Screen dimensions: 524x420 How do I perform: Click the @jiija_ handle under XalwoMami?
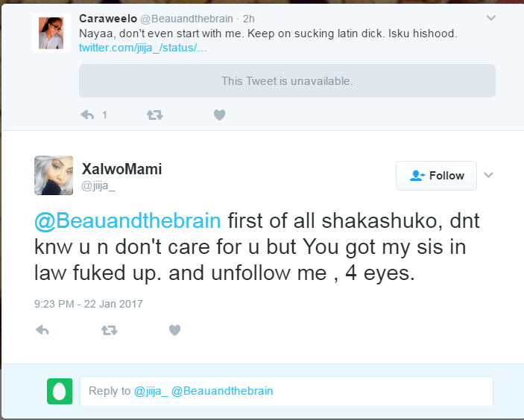point(98,185)
